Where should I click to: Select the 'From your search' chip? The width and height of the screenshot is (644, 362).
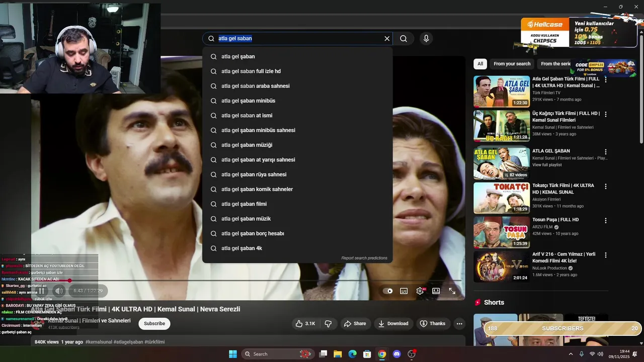[x=512, y=64]
